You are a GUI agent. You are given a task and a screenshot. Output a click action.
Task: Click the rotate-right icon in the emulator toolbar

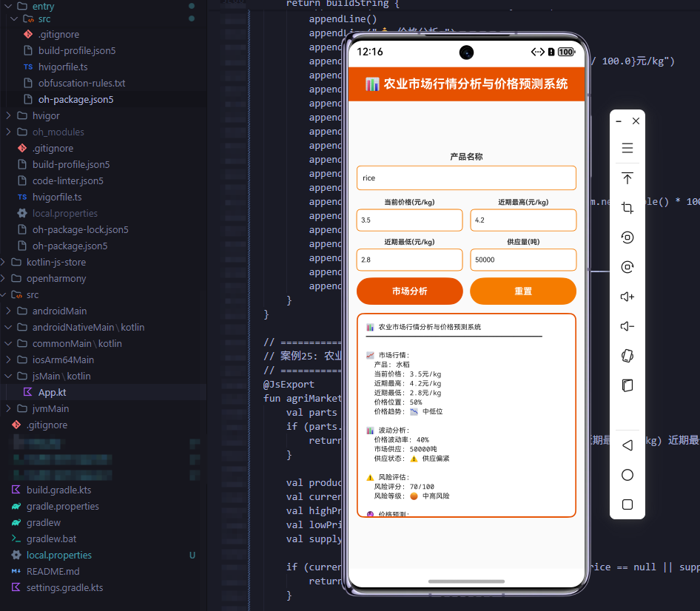click(x=627, y=267)
